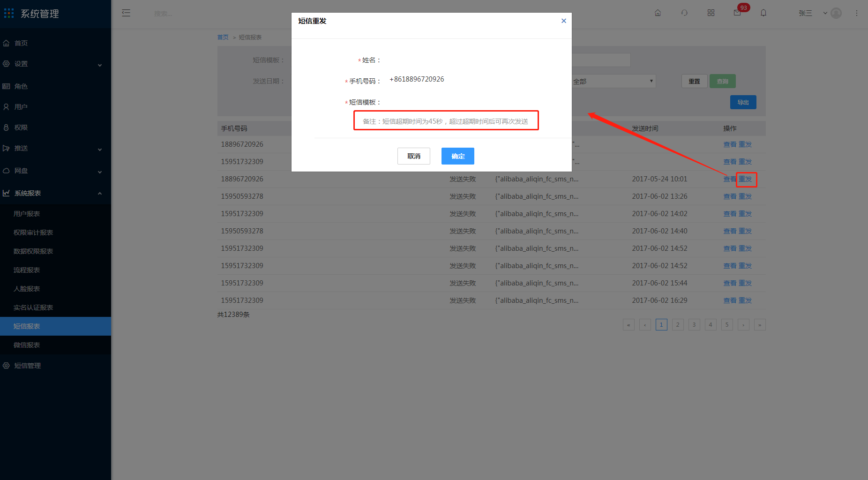This screenshot has width=868, height=480.
Task: Click the 共12389条 total count text
Action: [x=233, y=315]
